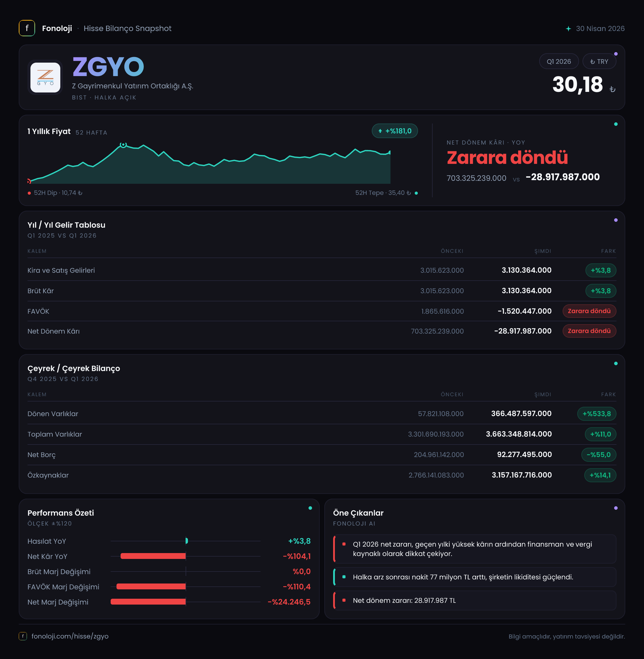644x659 pixels.
Task: Click the Hisse Bilanço Snapshot header text
Action: (128, 28)
